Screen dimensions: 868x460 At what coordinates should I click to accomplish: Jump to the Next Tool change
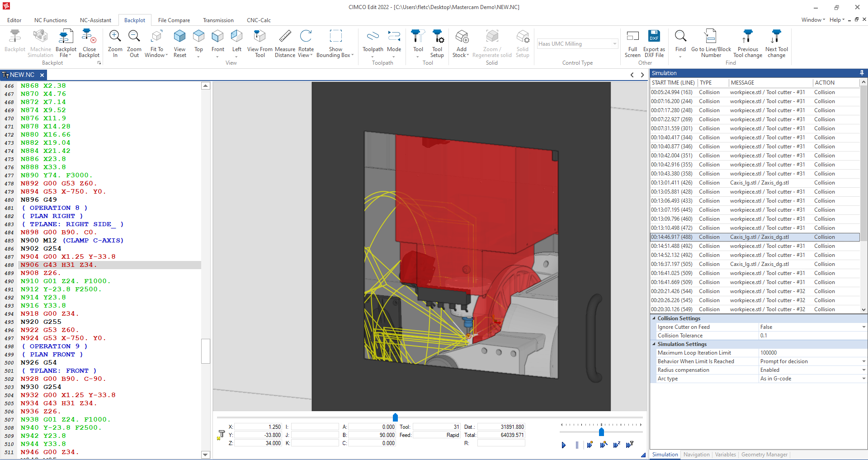(776, 43)
